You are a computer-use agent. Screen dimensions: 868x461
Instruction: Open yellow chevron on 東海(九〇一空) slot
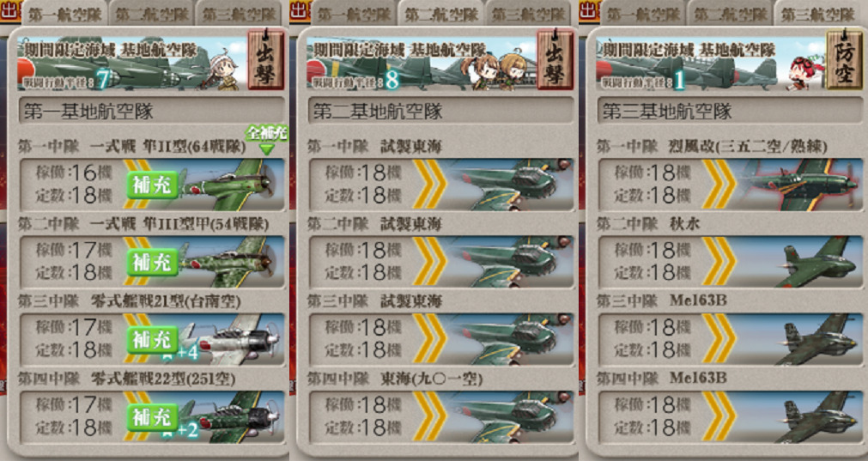coord(429,417)
